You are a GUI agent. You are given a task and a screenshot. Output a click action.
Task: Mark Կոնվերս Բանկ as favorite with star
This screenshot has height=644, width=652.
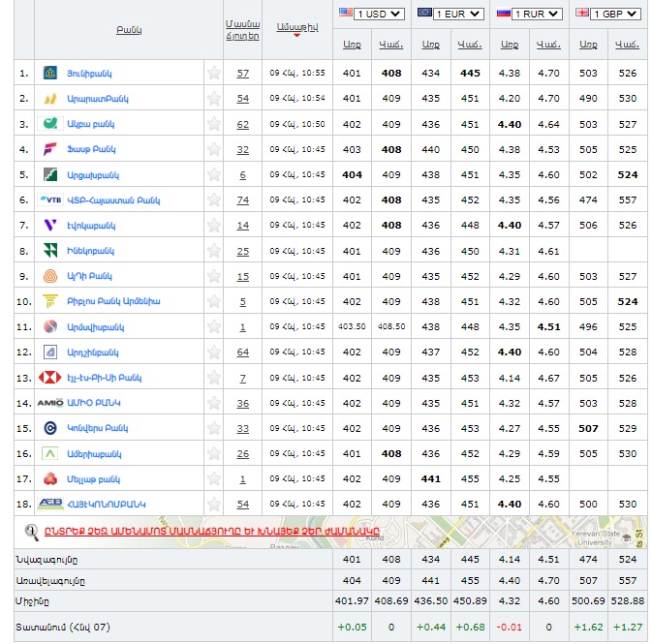point(214,428)
